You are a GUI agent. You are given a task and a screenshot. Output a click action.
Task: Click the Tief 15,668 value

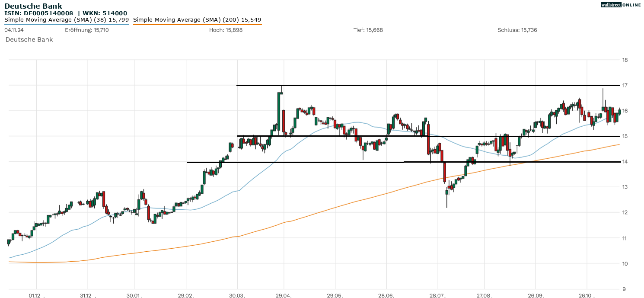368,30
